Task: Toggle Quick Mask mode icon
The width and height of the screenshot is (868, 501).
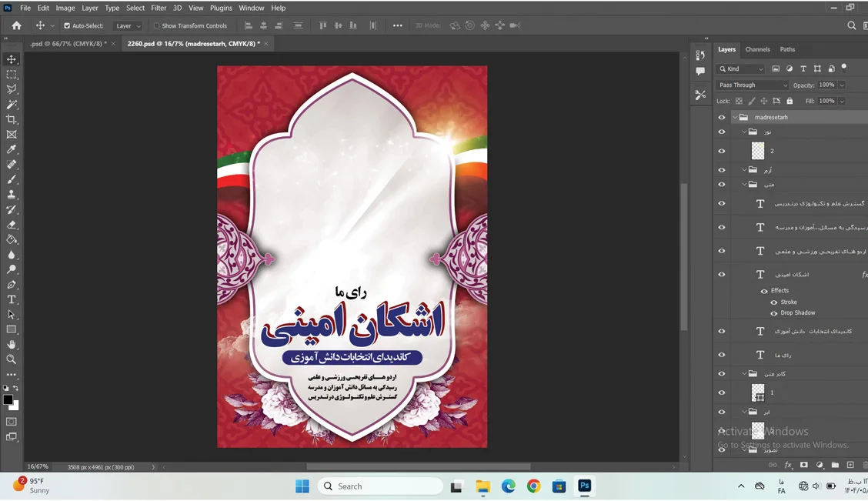Action: coord(11,422)
